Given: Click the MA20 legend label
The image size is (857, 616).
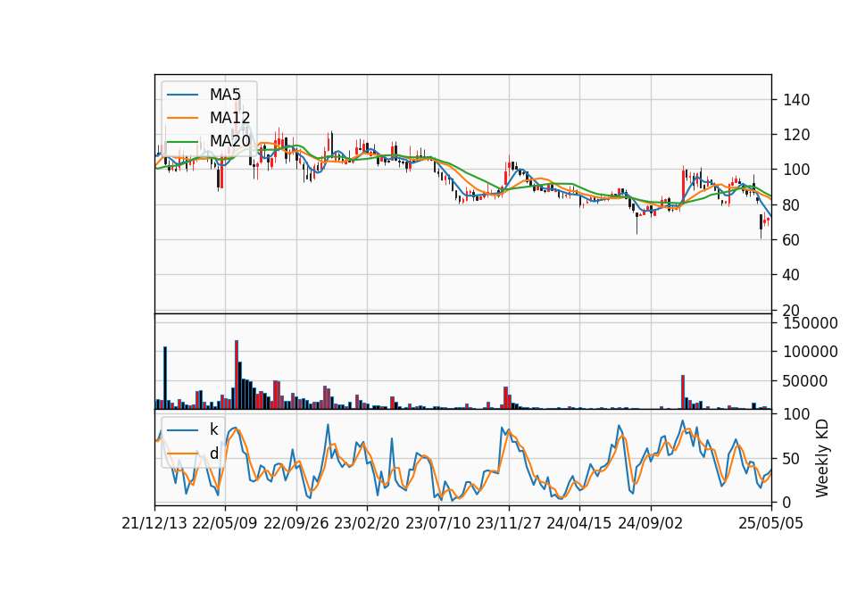Looking at the screenshot, I should [229, 141].
